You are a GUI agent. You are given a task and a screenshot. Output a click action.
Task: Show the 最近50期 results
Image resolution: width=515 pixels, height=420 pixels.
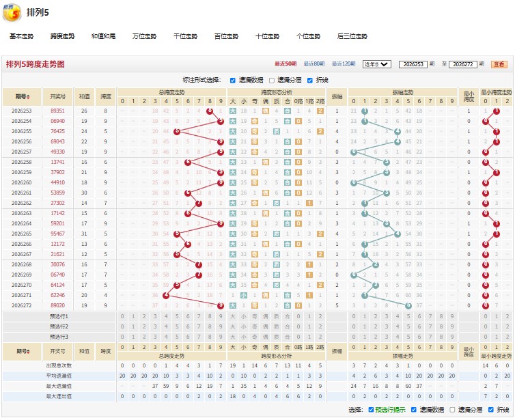(x=286, y=64)
